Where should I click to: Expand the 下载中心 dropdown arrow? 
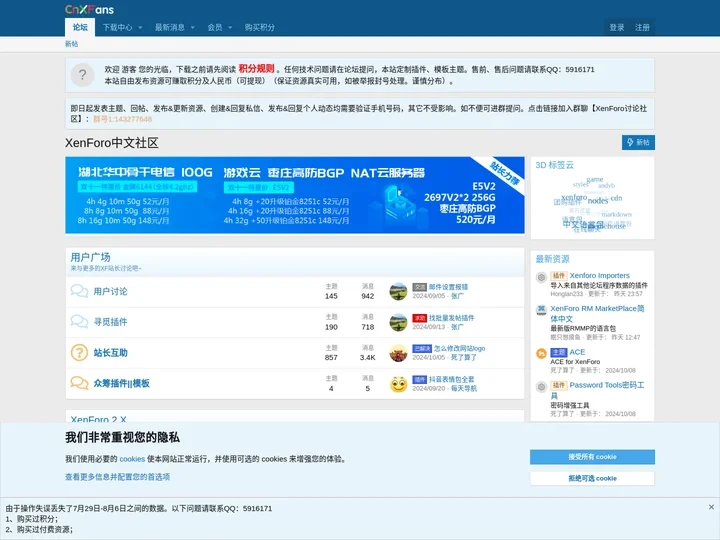(x=140, y=28)
